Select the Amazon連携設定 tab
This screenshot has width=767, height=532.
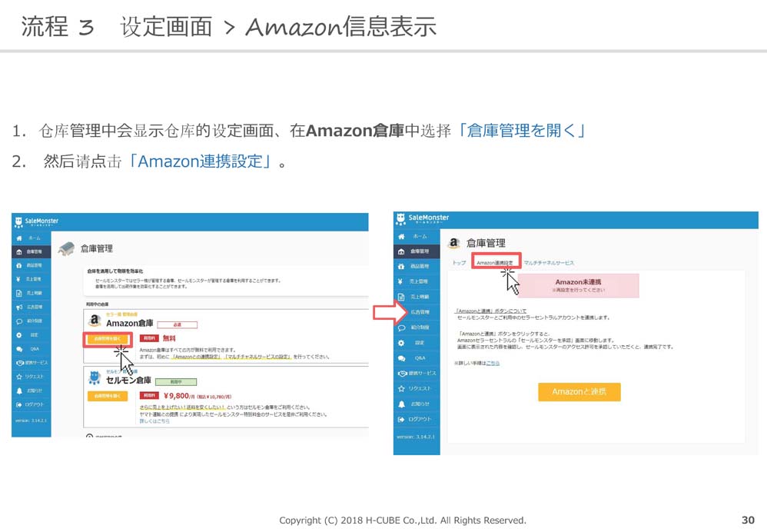pos(496,262)
